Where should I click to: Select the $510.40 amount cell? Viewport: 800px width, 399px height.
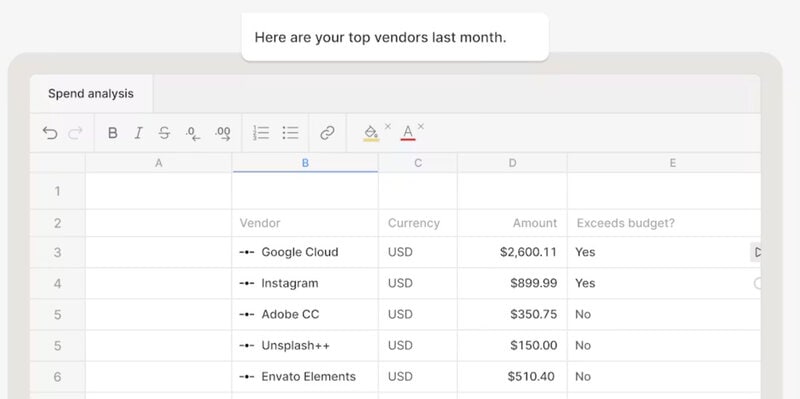click(x=512, y=377)
